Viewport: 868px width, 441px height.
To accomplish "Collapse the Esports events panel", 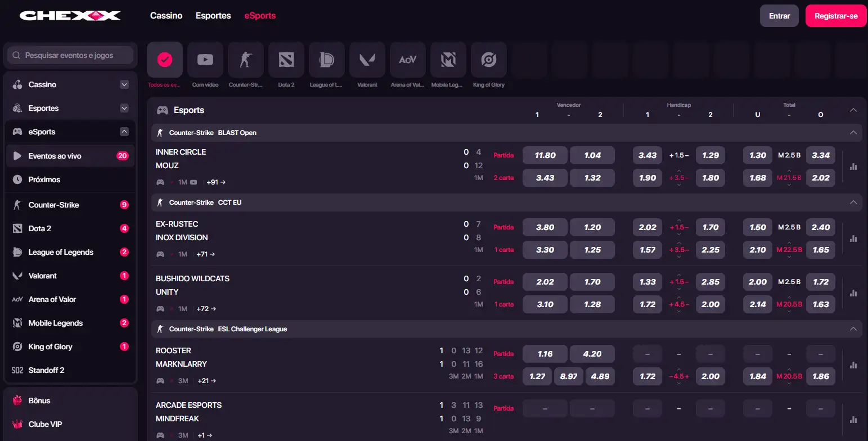I will tap(853, 110).
